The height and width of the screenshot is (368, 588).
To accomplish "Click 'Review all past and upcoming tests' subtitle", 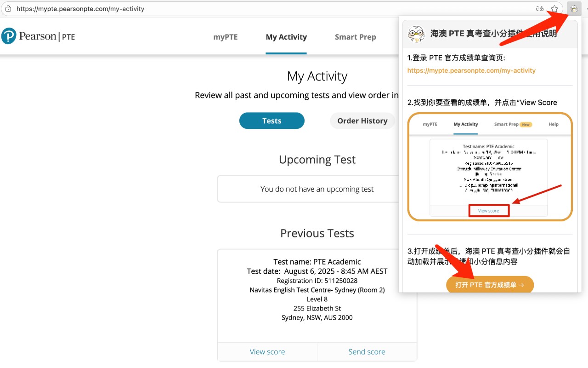I will pyautogui.click(x=297, y=95).
